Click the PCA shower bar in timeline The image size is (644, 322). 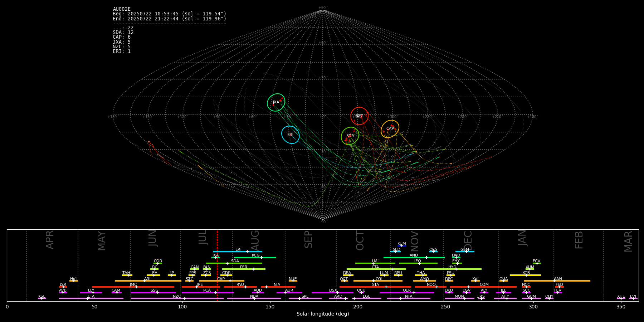208,293
